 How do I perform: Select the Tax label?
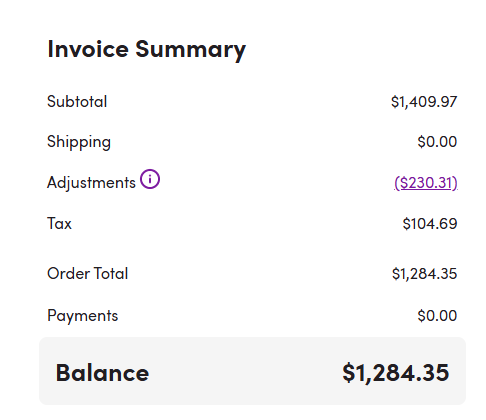59,223
